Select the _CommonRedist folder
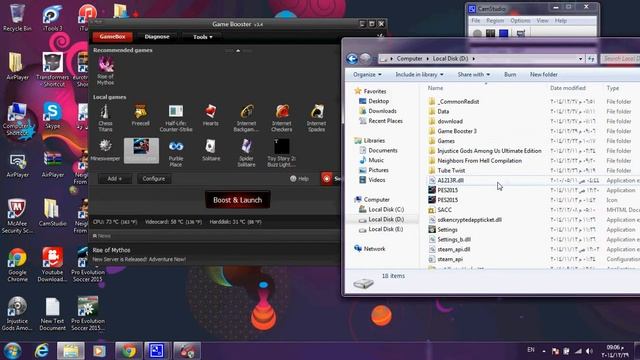This screenshot has height=360, width=640. 458,102
